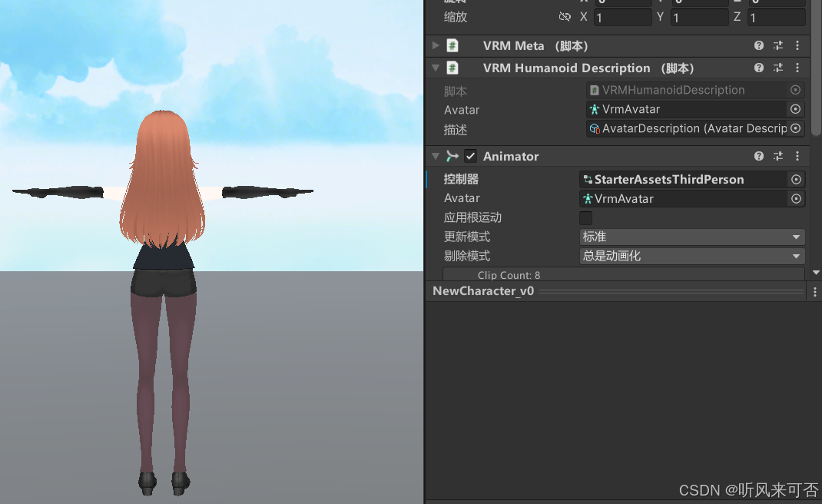Viewport: 822px width, 504px height.
Task: Open the 更新模式 dropdown showing 标准
Action: [691, 237]
